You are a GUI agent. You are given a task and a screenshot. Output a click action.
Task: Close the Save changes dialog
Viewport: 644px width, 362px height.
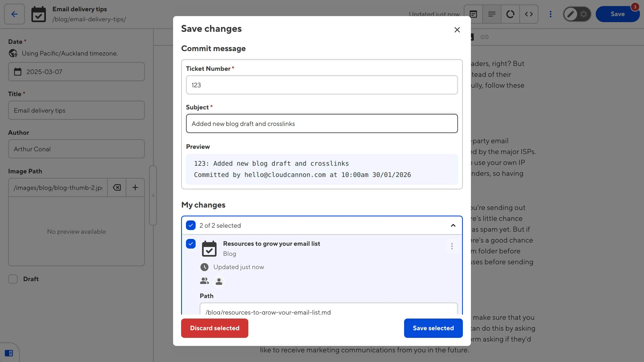(457, 30)
